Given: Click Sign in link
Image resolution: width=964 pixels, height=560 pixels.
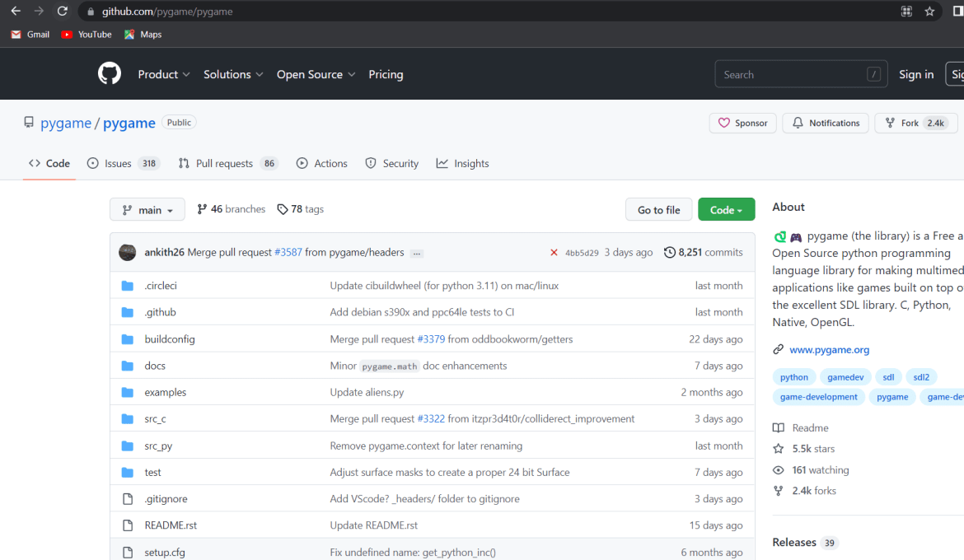Looking at the screenshot, I should 916,74.
